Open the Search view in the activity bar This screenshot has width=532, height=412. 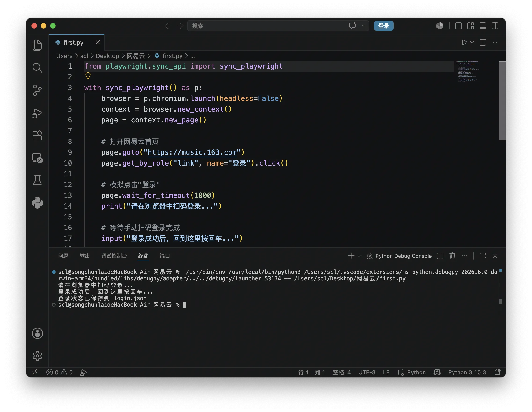tap(37, 68)
